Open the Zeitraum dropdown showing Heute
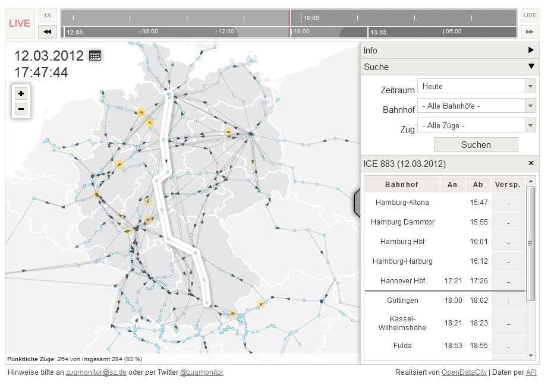551x392 pixels. pyautogui.click(x=476, y=87)
